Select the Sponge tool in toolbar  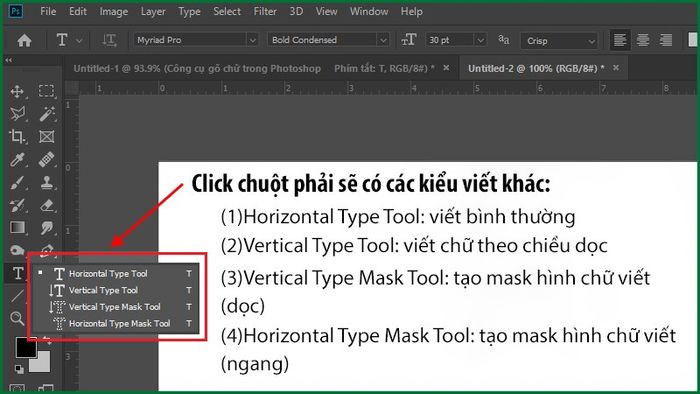point(17,250)
